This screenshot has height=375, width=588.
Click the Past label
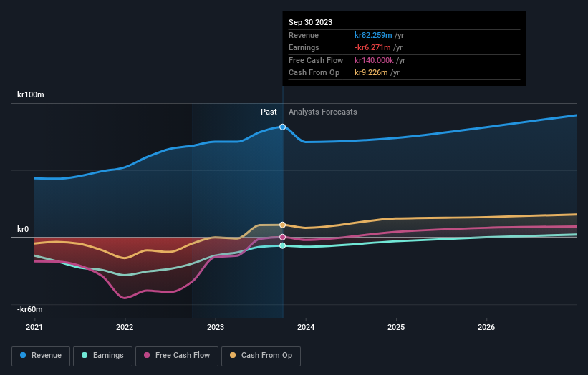pyautogui.click(x=269, y=112)
